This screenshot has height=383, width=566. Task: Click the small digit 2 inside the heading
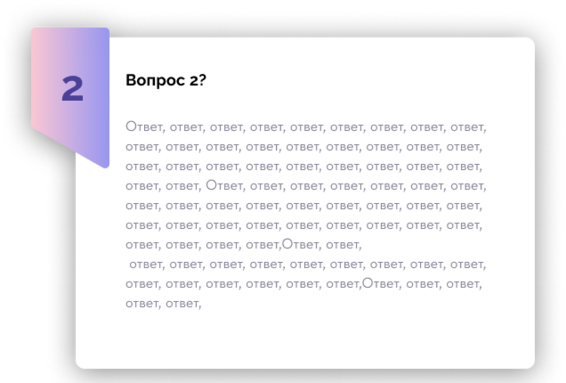click(193, 81)
